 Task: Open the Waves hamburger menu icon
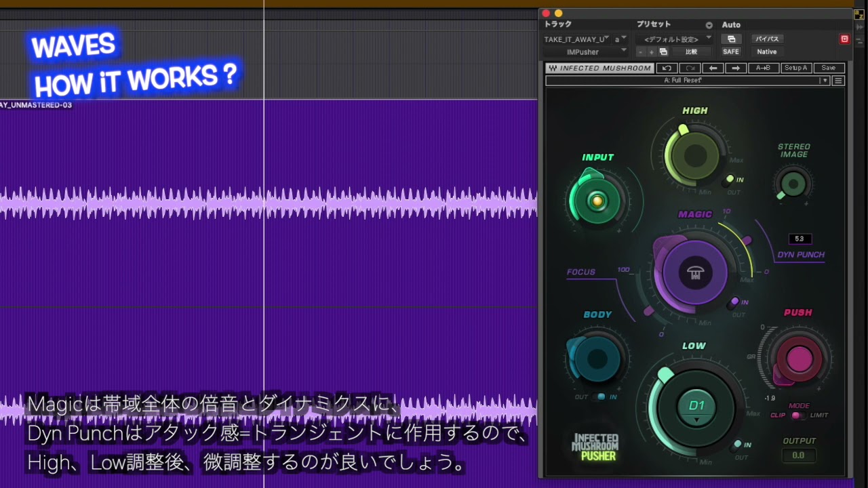coord(838,81)
